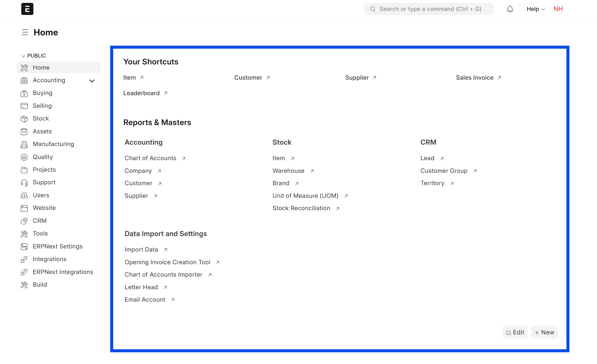This screenshot has height=364, width=597.
Task: Focus the search command bar
Action: [429, 9]
